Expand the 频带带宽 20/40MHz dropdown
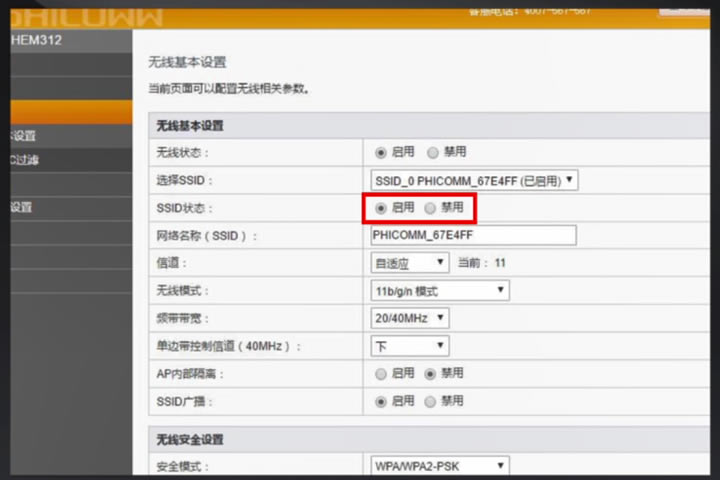This screenshot has width=720, height=480. point(410,318)
